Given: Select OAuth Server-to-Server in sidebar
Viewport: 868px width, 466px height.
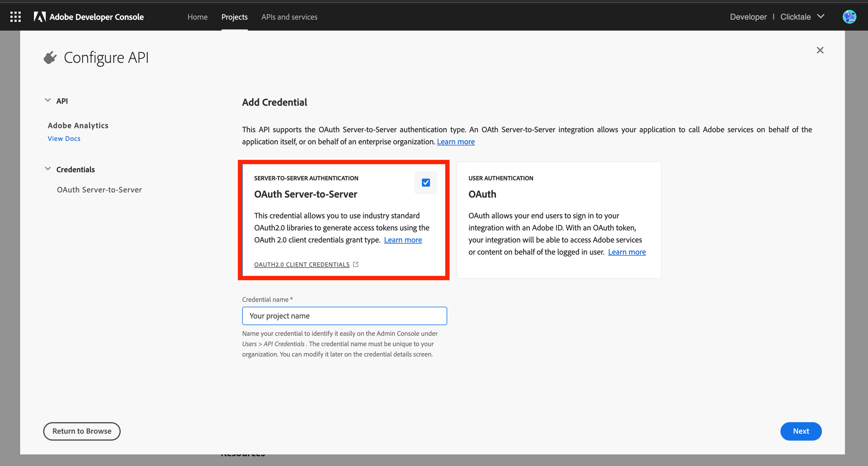Looking at the screenshot, I should pos(99,190).
